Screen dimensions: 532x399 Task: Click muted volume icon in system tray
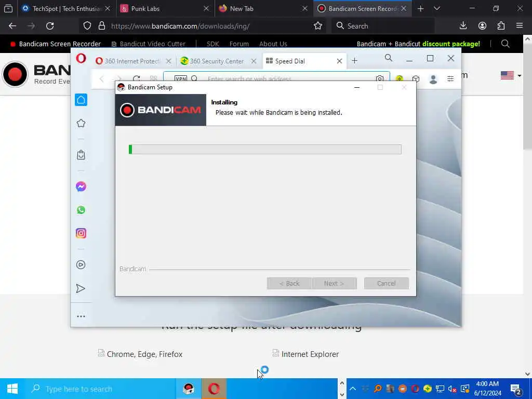[x=452, y=389]
